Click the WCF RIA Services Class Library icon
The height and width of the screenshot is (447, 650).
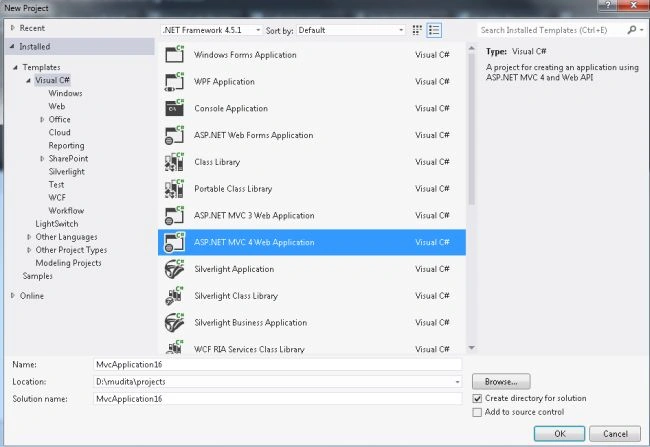(175, 347)
